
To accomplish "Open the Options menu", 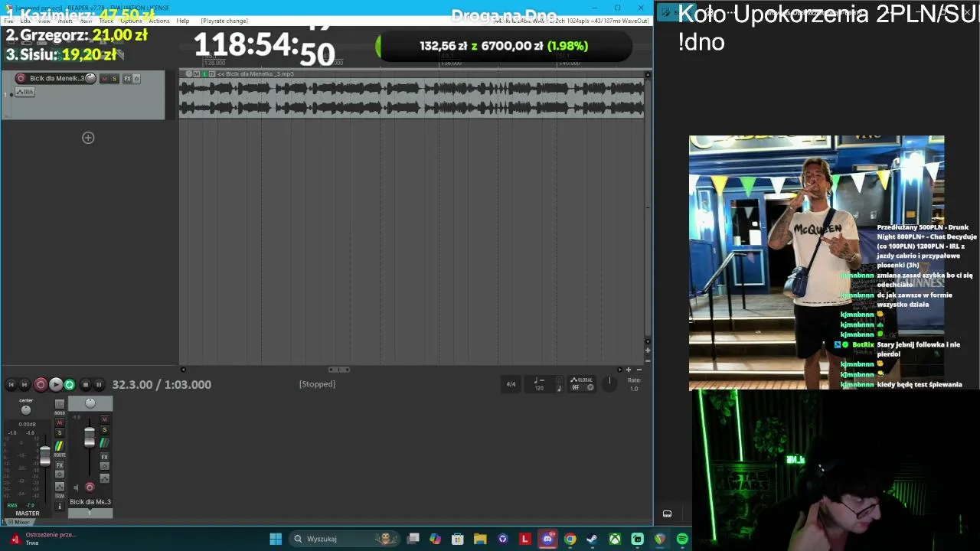I will (131, 21).
